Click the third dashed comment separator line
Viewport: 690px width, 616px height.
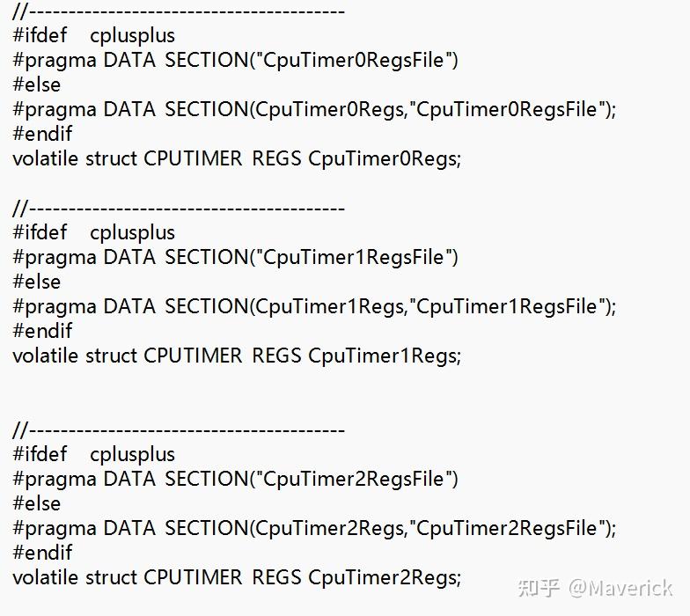coord(179,429)
